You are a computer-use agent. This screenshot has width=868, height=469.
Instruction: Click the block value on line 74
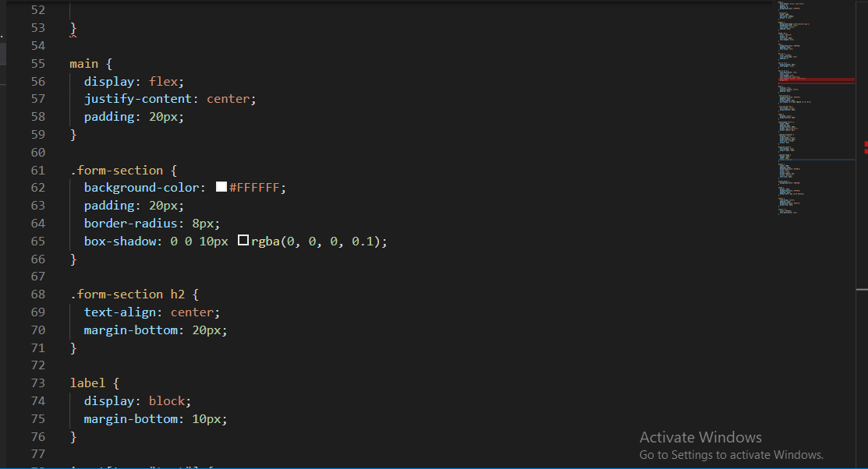pos(167,401)
